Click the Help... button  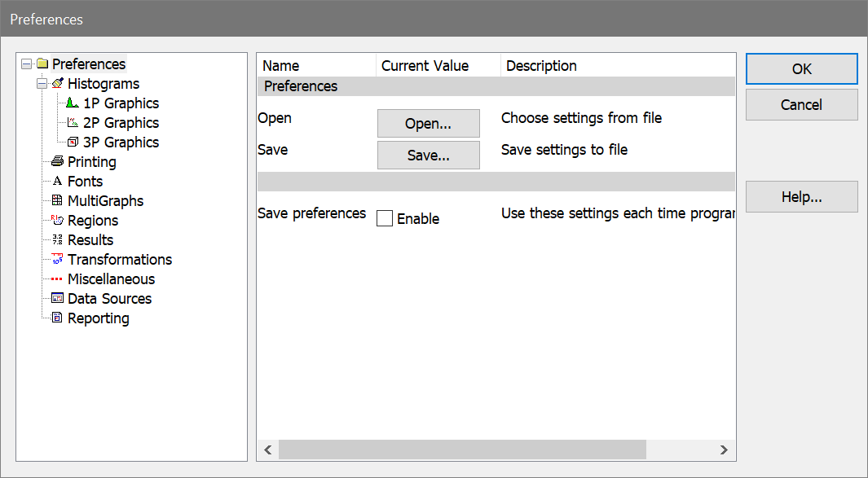click(x=801, y=197)
